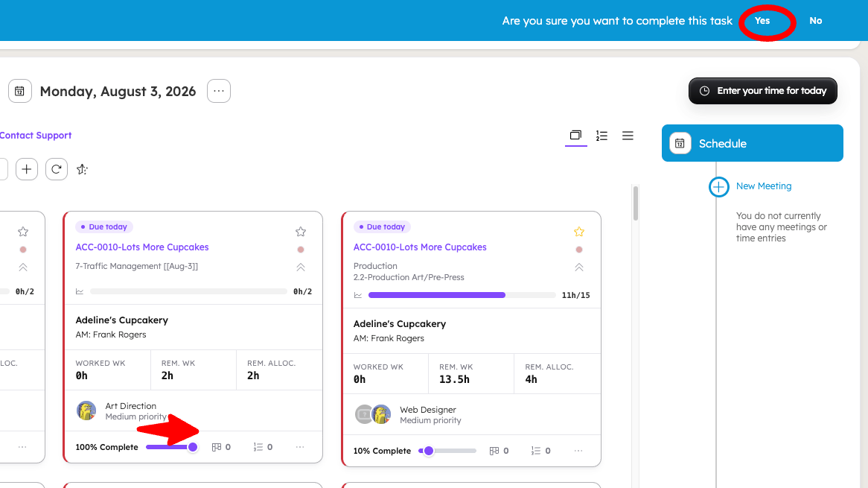The height and width of the screenshot is (488, 868).
Task: Click Enter your time for today button
Action: click(x=763, y=91)
